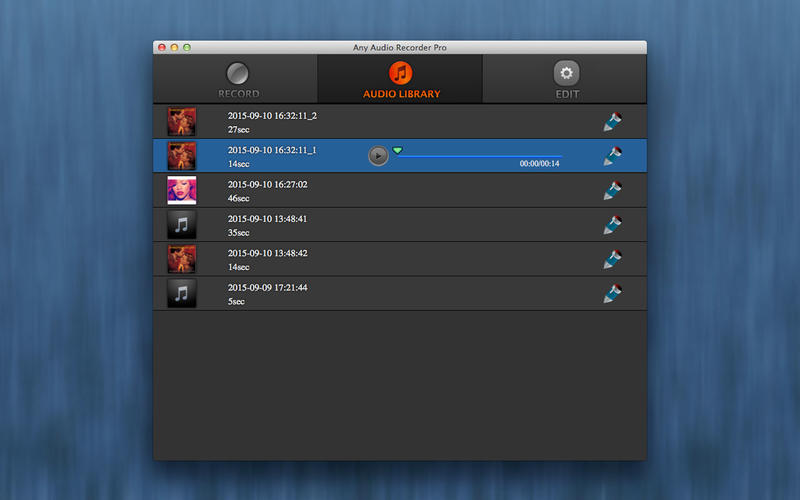Select recording titled 2015-09-10 13:48:42
The height and width of the screenshot is (500, 800).
267,253
